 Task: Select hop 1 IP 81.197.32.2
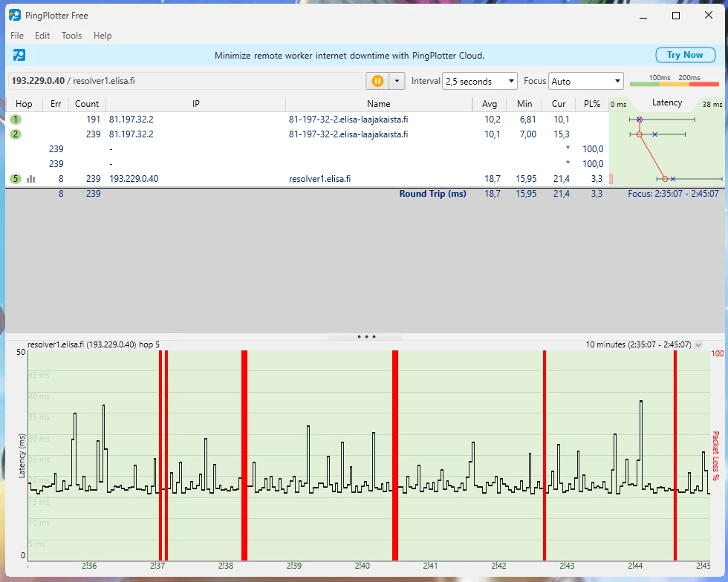131,120
